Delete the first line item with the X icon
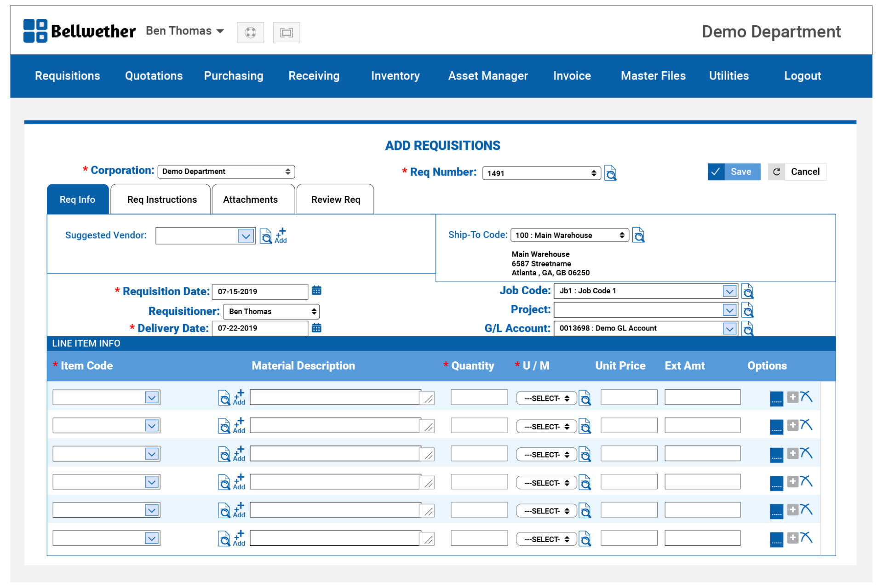Screen dimensions: 883x588 (x=807, y=397)
